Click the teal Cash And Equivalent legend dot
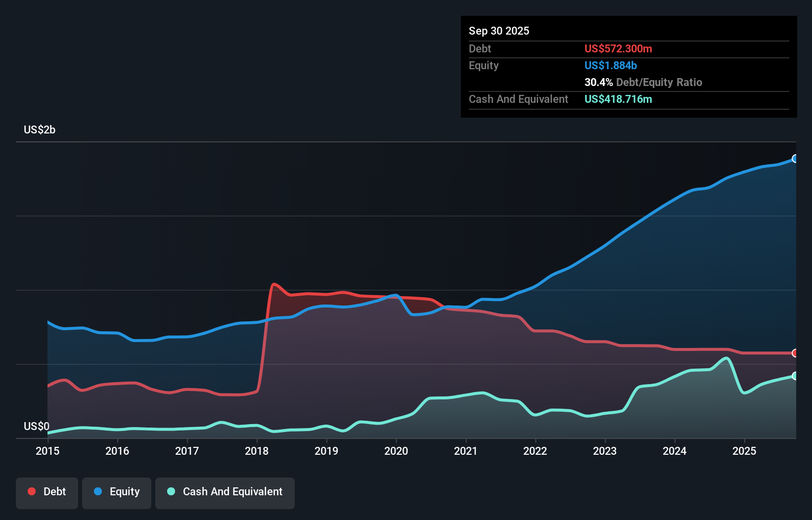Screen dimensions: 812x520 pos(171,491)
